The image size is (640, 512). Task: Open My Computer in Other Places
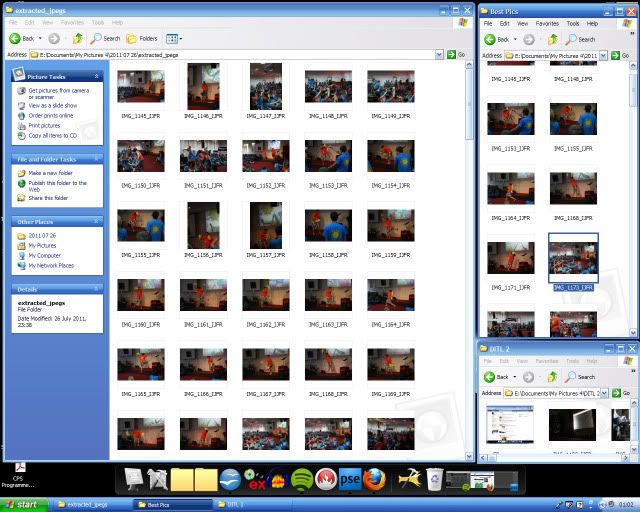point(44,256)
